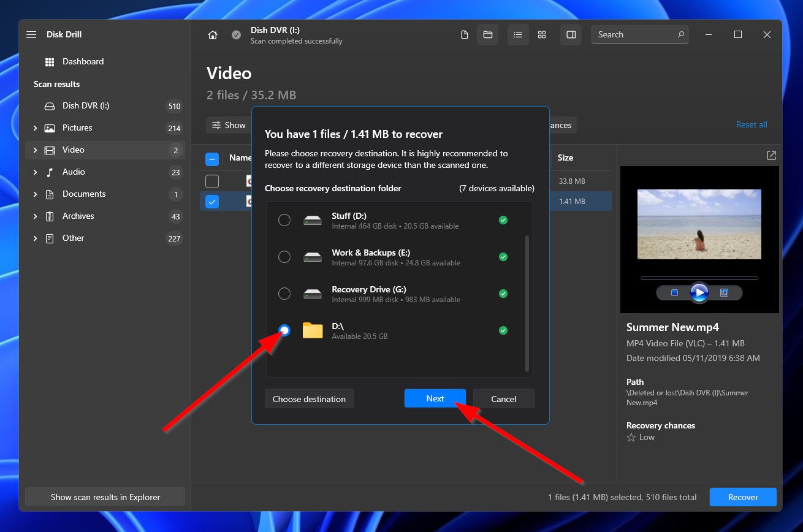Open Dashboard in the sidebar
The width and height of the screenshot is (803, 532).
click(x=105, y=62)
